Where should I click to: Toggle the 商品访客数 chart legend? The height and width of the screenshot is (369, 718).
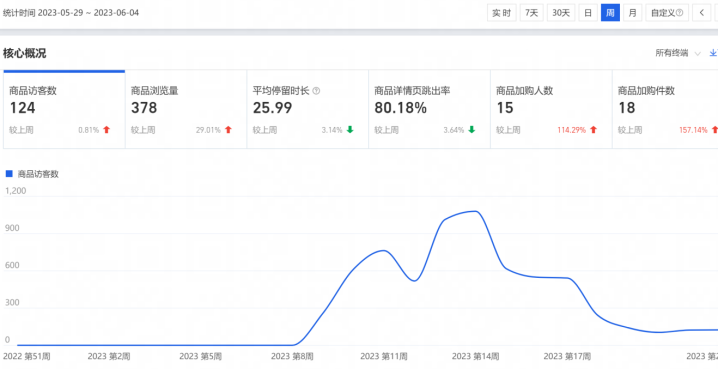(32, 174)
